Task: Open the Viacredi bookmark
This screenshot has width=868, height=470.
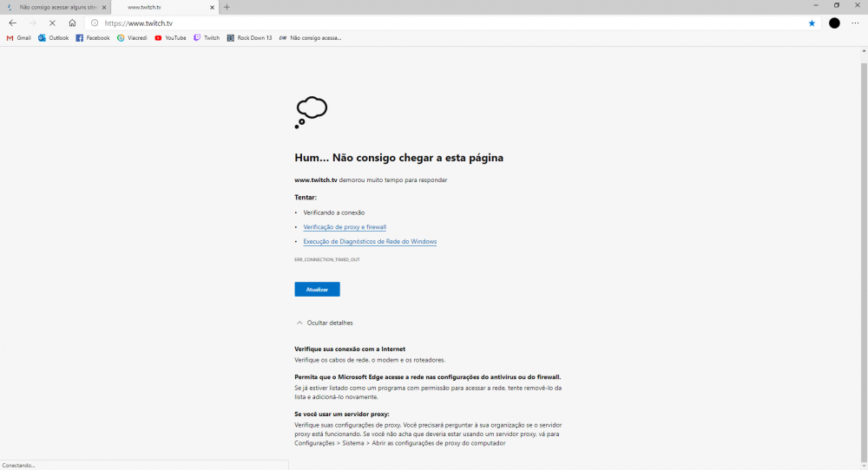Action: click(132, 38)
